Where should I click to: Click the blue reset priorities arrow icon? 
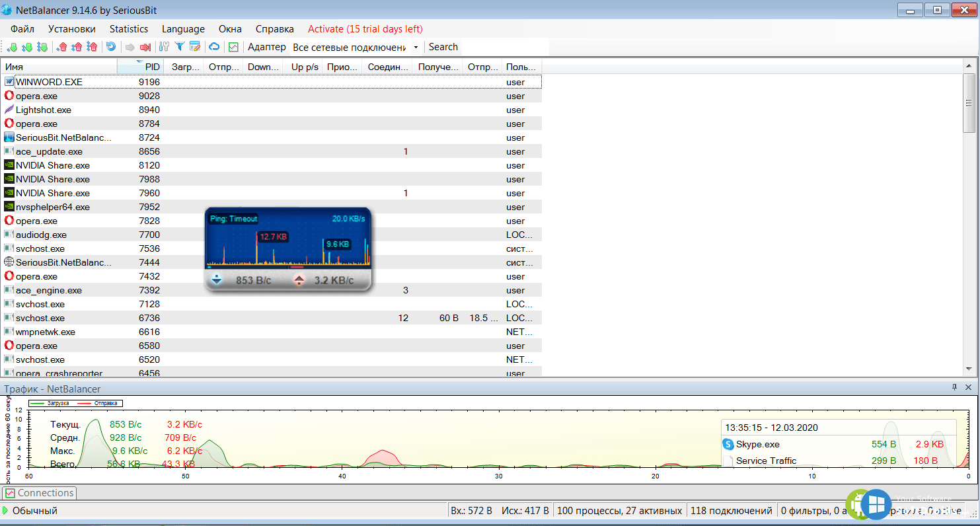(110, 47)
